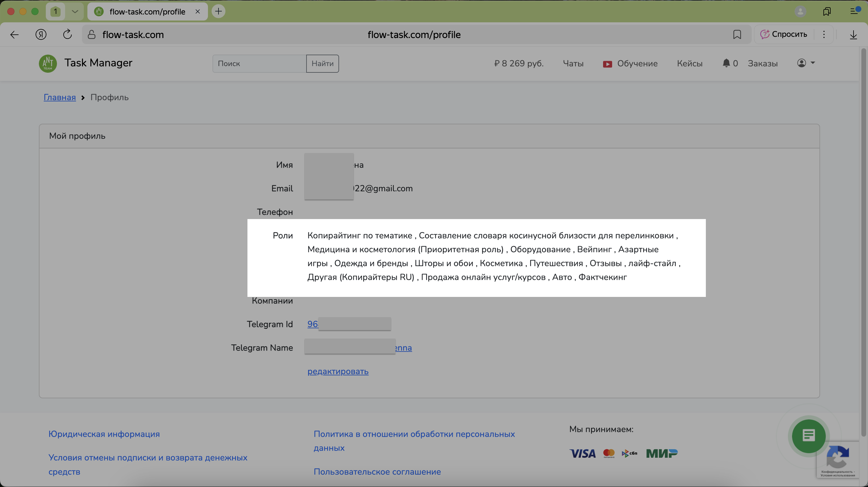This screenshot has width=868, height=487.
Task: Click the Найти search button
Action: tap(322, 63)
